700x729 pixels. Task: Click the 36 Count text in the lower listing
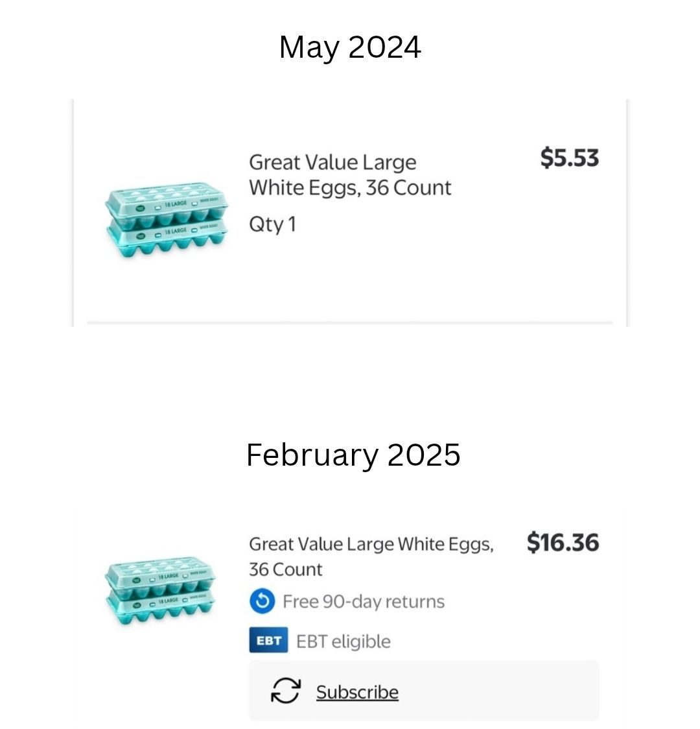click(285, 569)
